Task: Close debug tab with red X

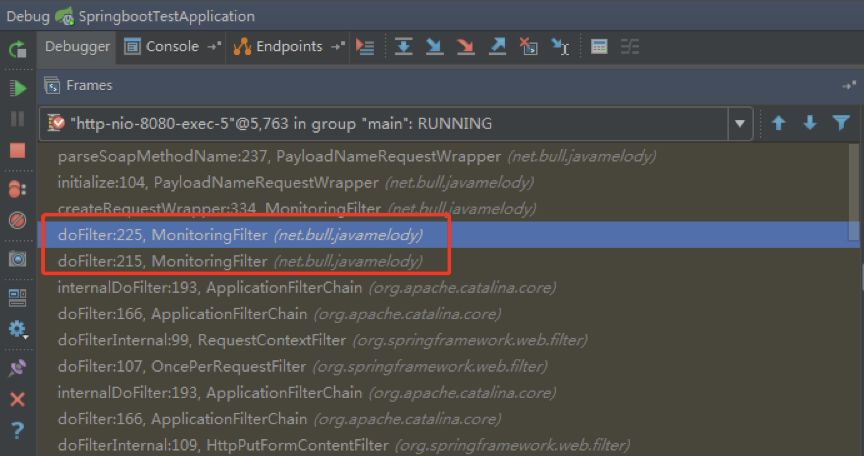Action: point(18,399)
